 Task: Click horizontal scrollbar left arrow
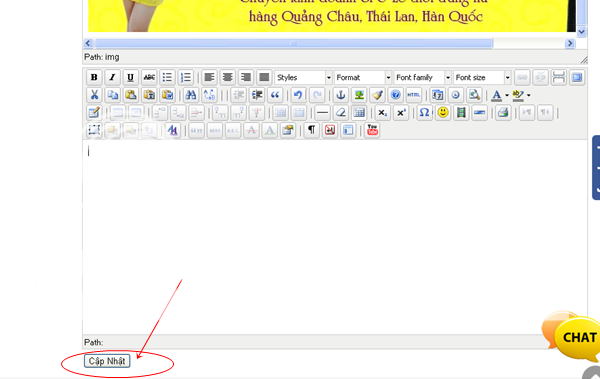point(88,43)
